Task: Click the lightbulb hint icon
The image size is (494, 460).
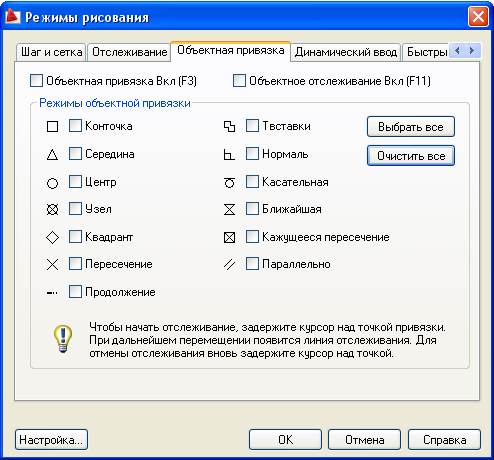Action: click(x=63, y=339)
